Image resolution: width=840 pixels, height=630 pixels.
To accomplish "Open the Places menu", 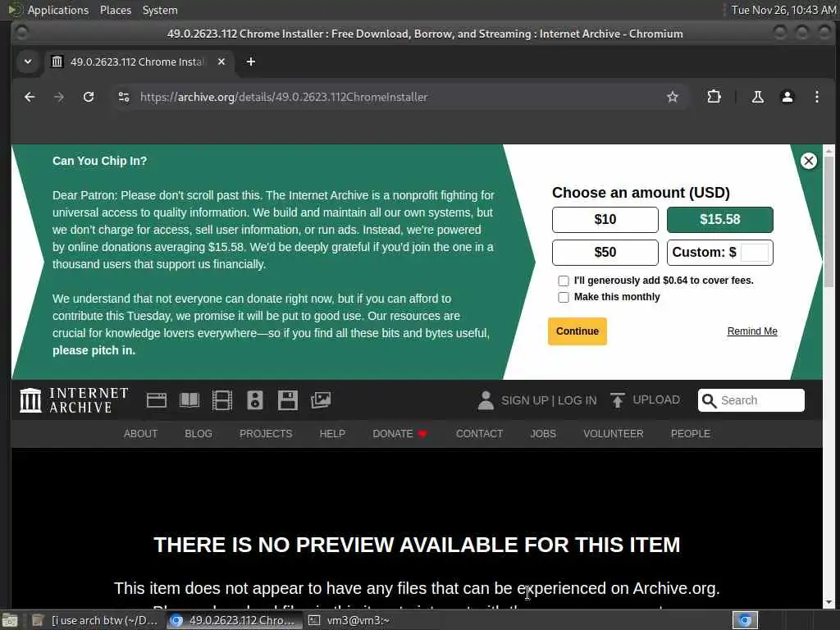I will pos(116,10).
